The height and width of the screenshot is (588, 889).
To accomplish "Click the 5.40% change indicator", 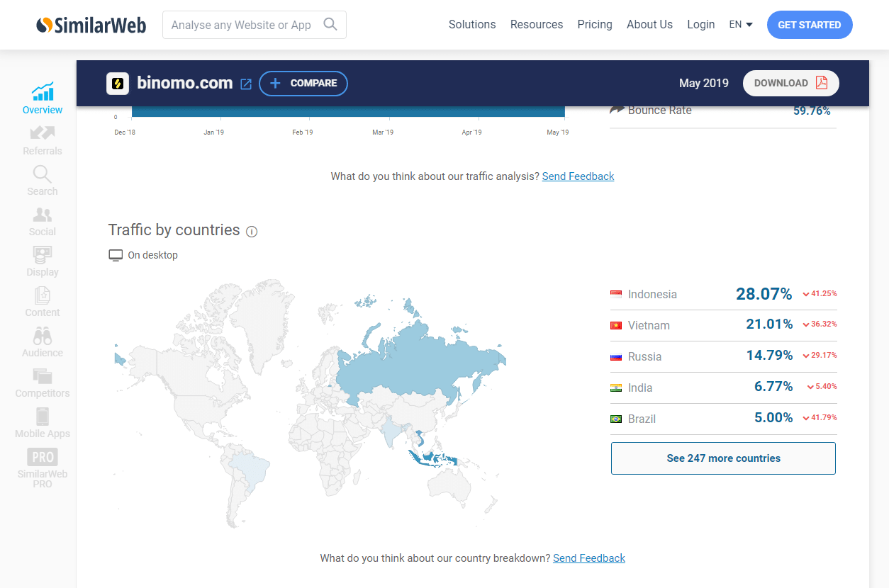I will [x=822, y=387].
